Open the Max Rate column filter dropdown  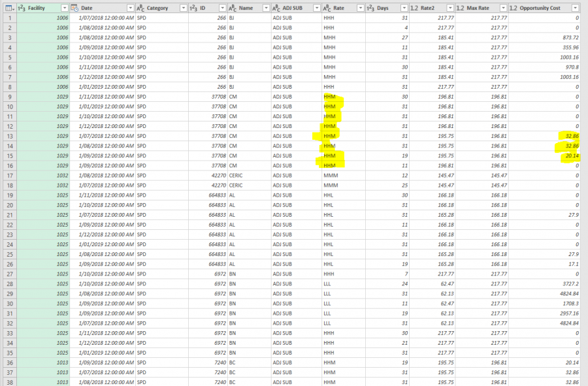pos(504,8)
